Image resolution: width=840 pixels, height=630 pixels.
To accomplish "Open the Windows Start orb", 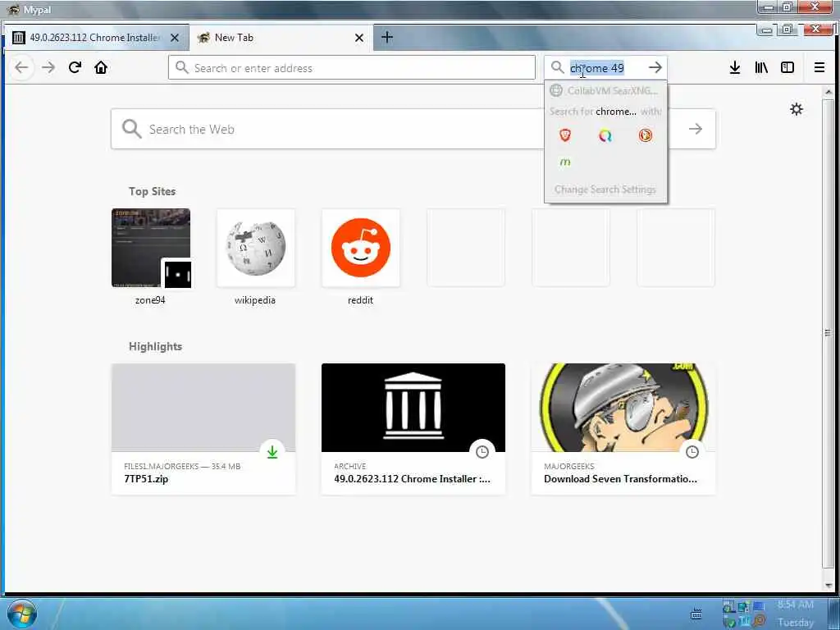I will (x=22, y=614).
